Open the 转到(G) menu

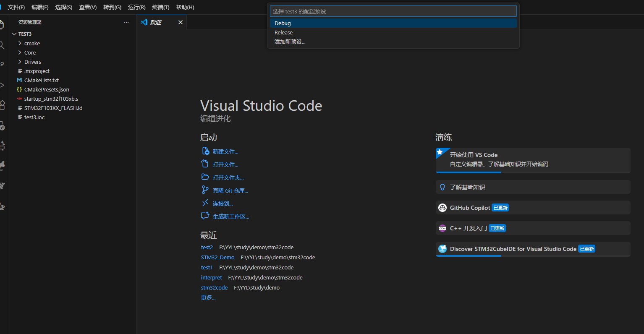(x=112, y=7)
